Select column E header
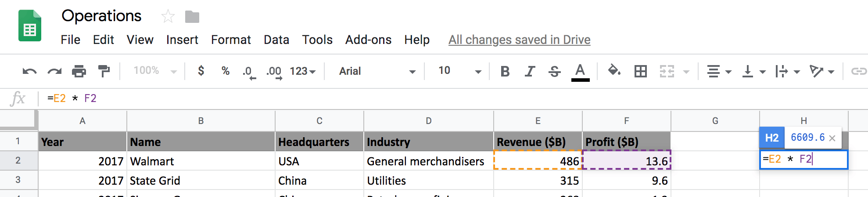Screen dimensions: 868x197 coord(538,121)
